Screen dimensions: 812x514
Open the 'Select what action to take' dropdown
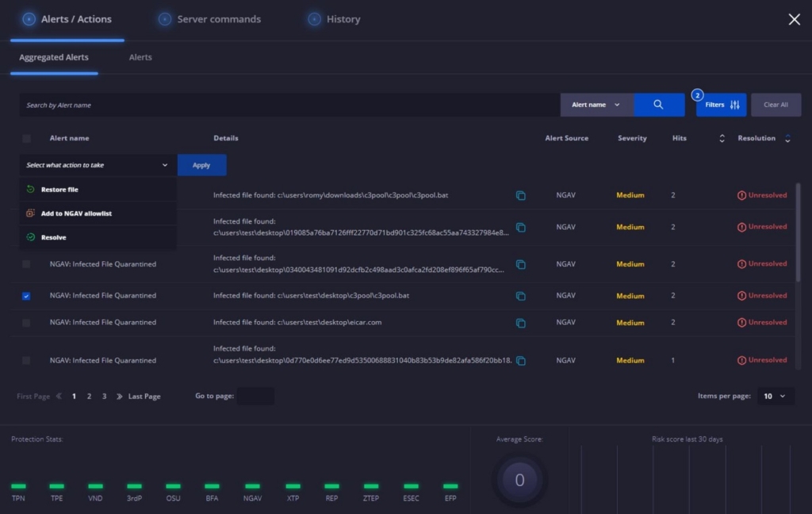pos(97,165)
